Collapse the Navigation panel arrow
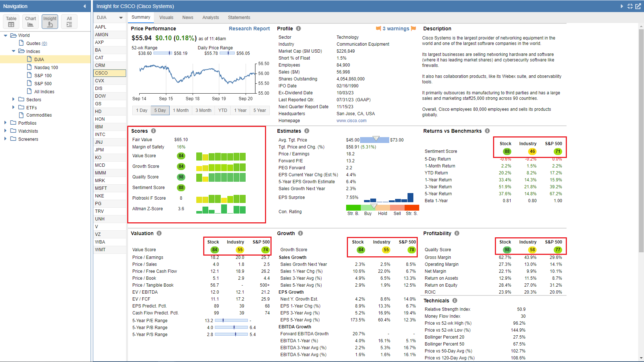This screenshot has height=362, width=644. point(84,6)
